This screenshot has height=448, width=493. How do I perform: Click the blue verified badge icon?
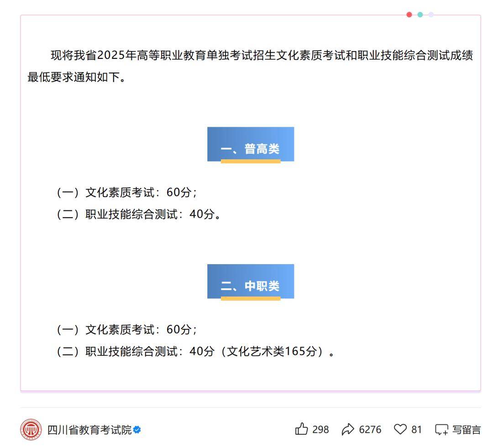click(137, 430)
